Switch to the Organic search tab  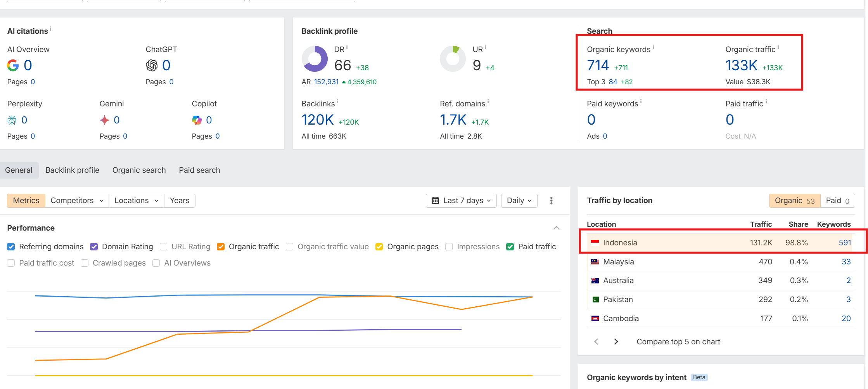139,170
